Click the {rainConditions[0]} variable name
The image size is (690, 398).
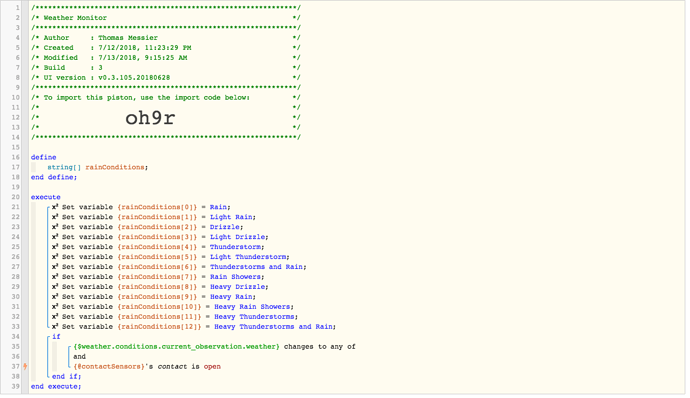157,207
